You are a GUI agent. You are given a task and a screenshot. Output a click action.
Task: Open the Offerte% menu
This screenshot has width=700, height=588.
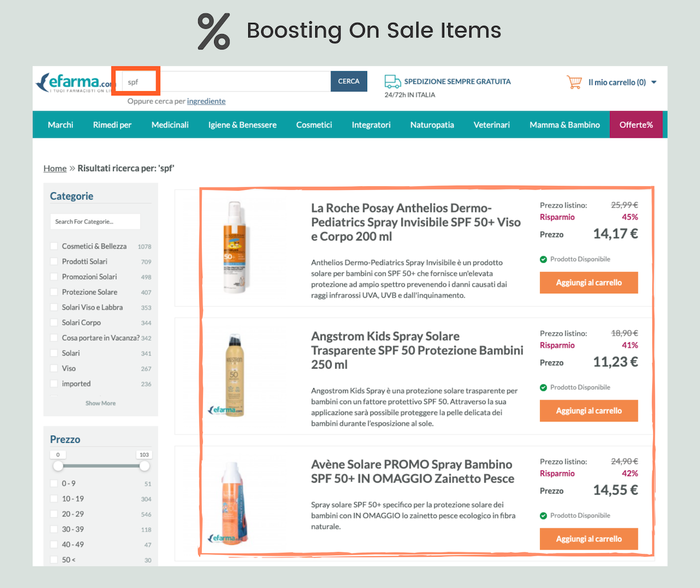tap(636, 125)
